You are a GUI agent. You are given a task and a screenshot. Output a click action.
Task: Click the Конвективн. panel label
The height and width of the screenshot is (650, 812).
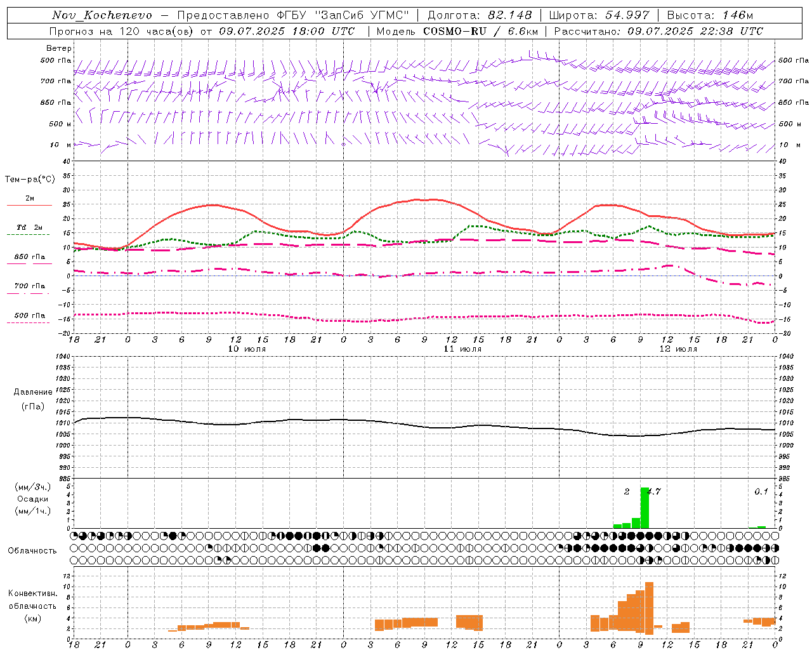[33, 594]
